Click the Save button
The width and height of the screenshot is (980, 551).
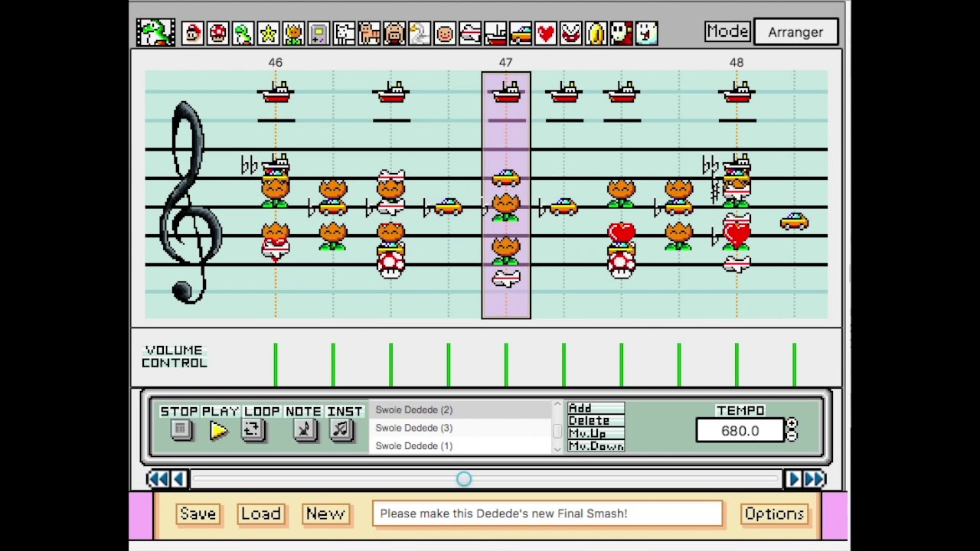[x=198, y=514]
